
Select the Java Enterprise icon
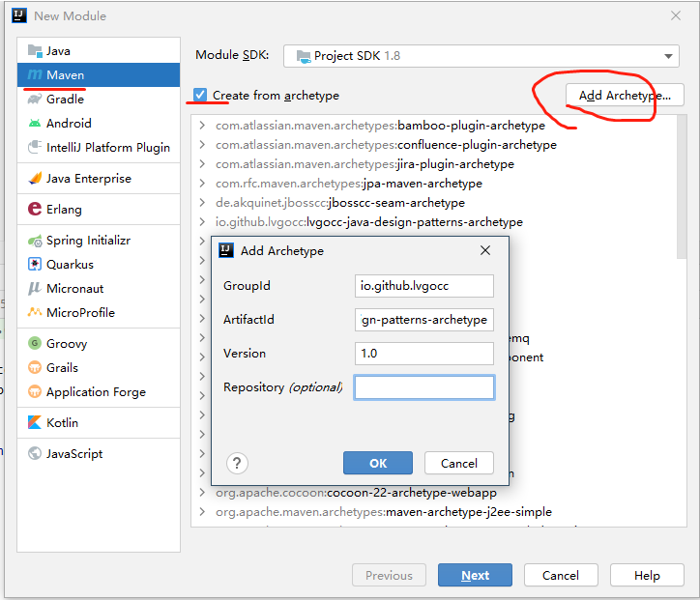click(x=35, y=179)
